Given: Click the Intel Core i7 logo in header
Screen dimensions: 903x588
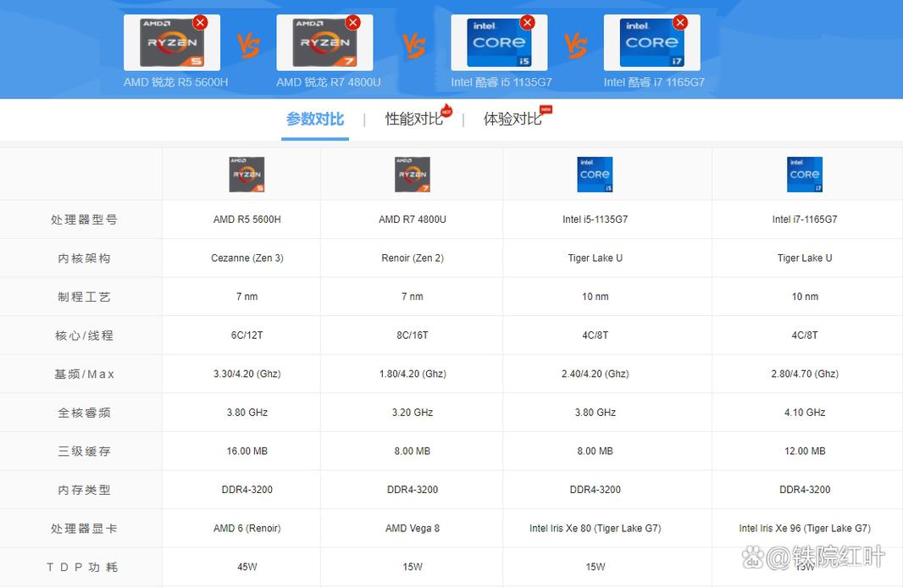Looking at the screenshot, I should 652,42.
